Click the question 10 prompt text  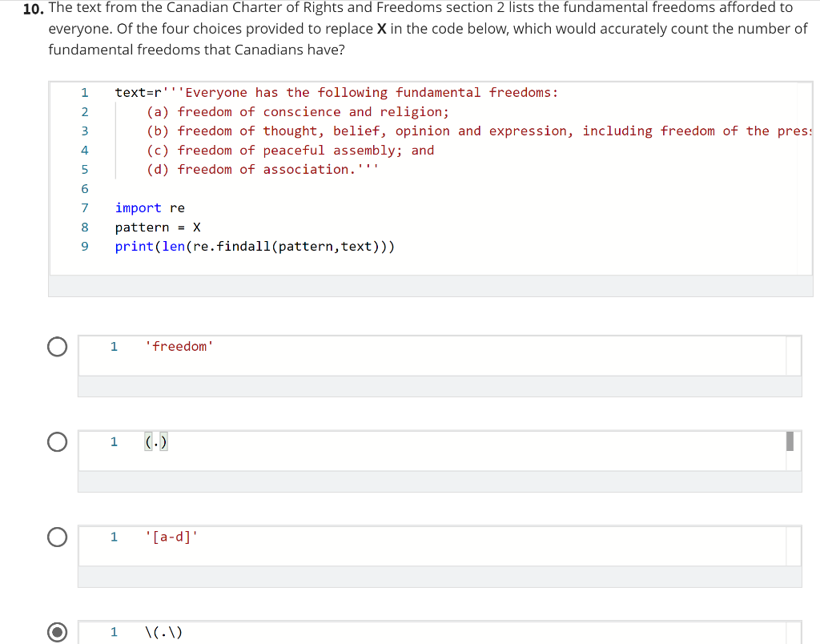[428, 29]
